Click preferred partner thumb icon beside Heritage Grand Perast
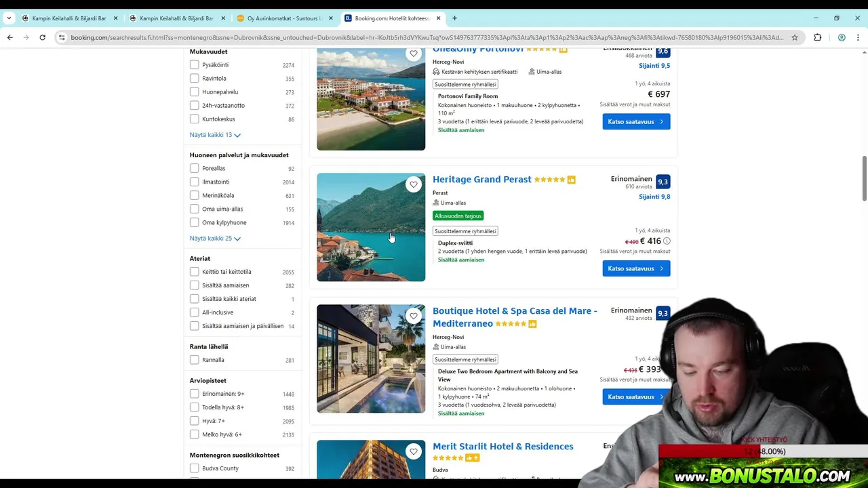This screenshot has height=488, width=868. [571, 180]
